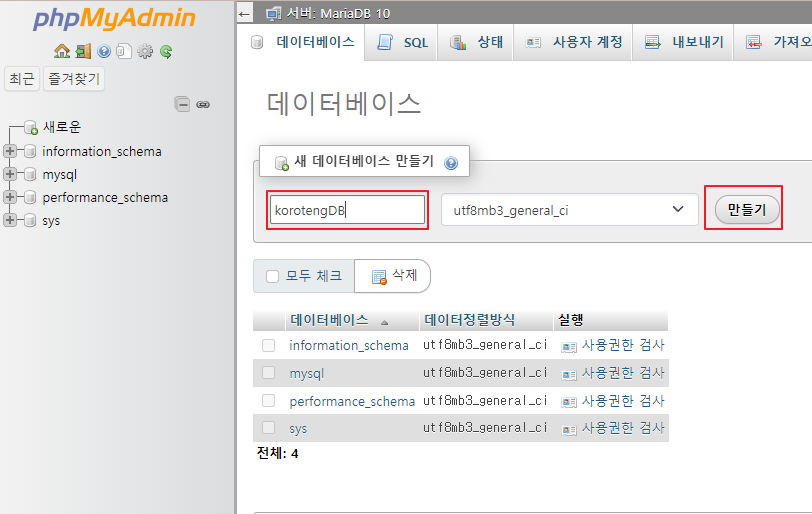Viewport: 812px width, 514px height.
Task: Click the privileges icon in information_schema row
Action: pyautogui.click(x=569, y=346)
